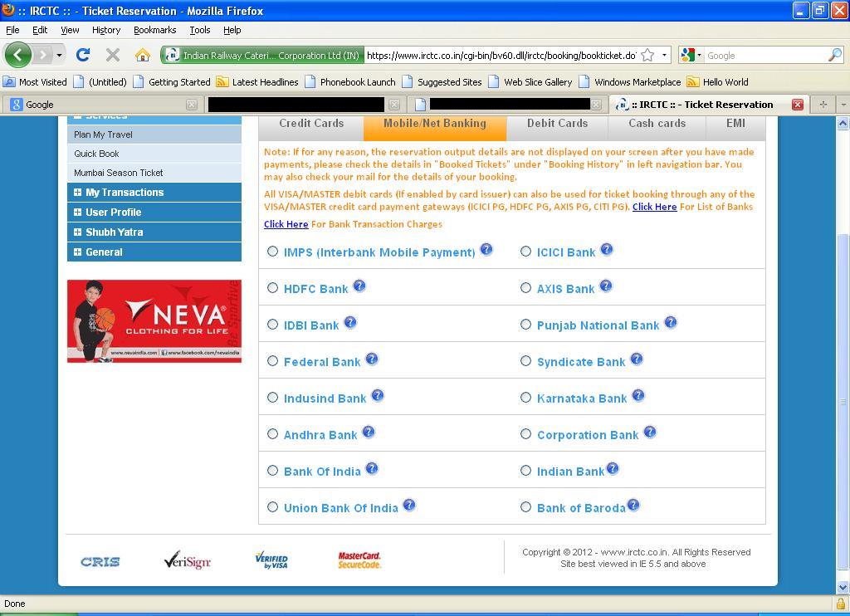Image resolution: width=850 pixels, height=616 pixels.
Task: Select Union Bank Of India payment option
Action: [x=272, y=506]
